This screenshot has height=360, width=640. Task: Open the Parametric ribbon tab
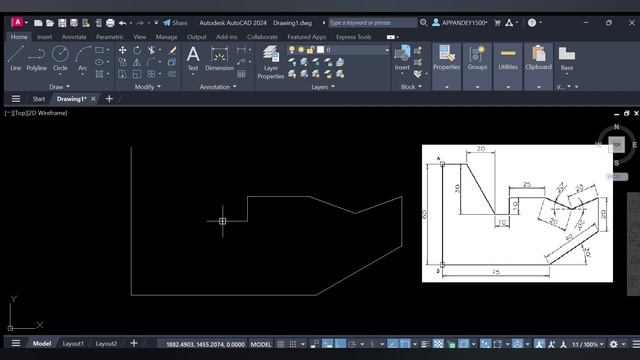coord(110,37)
